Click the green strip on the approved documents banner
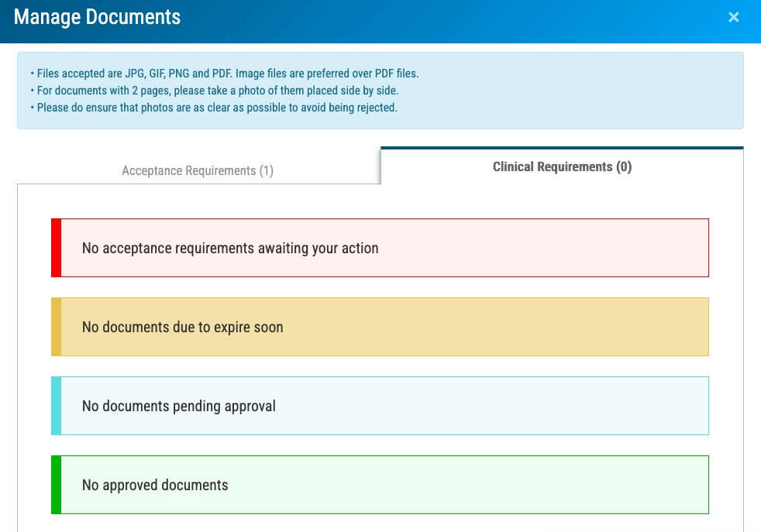Screen dimensions: 761x532 coord(55,485)
